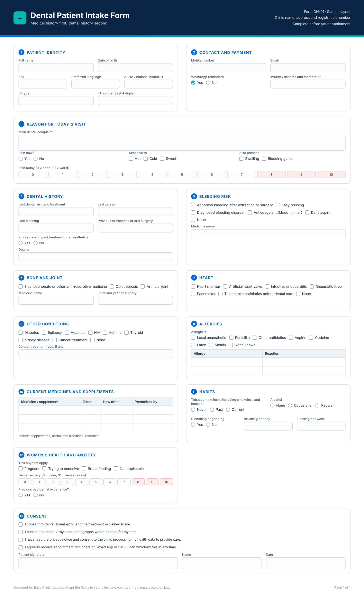This screenshot has height=600, width=364.
Task: Pick pain today level 0
Action: pyautogui.click(x=33, y=175)
